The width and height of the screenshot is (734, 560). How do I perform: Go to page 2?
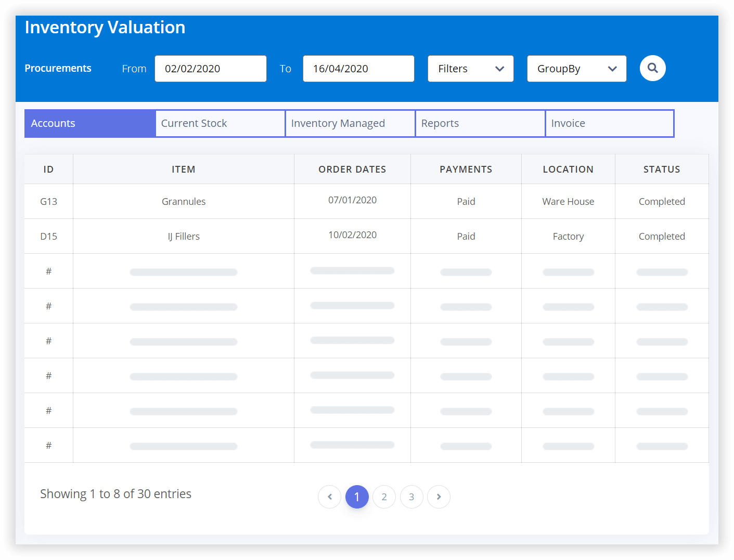[384, 497]
